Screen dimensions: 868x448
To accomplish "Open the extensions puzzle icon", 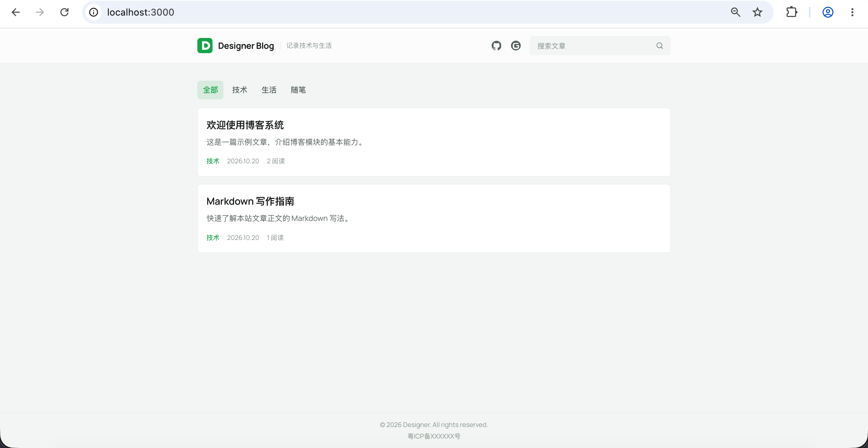I will (x=792, y=13).
